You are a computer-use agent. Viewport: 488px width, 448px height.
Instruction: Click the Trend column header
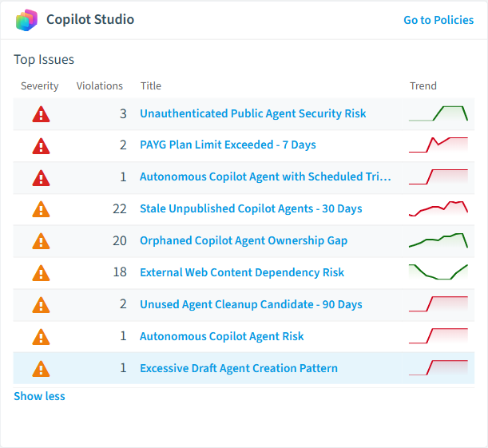[x=423, y=86]
